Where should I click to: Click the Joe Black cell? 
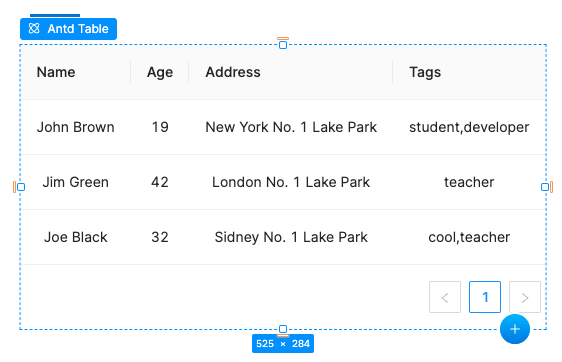point(76,237)
